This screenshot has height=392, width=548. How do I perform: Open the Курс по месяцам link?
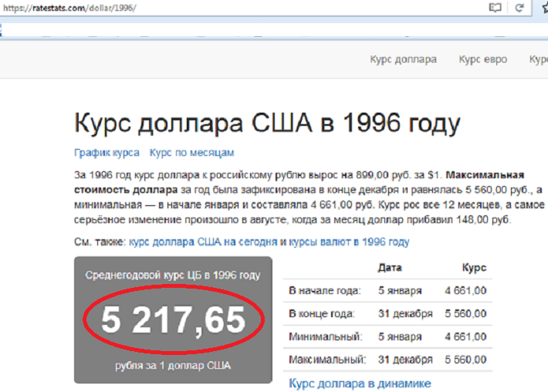click(x=191, y=153)
